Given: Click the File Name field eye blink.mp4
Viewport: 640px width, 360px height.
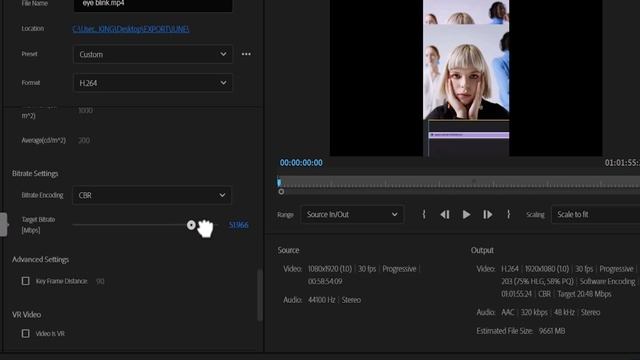Looking at the screenshot, I should click(x=153, y=4).
